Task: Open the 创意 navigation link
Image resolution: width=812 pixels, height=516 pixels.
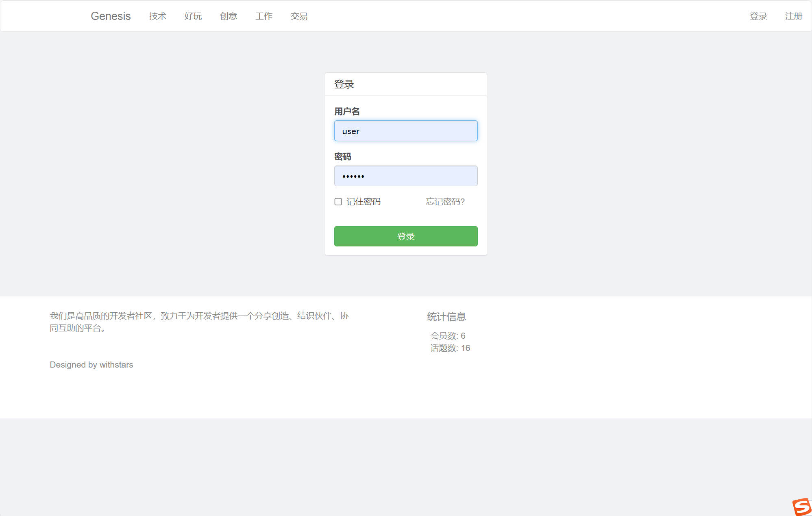Action: click(x=229, y=16)
